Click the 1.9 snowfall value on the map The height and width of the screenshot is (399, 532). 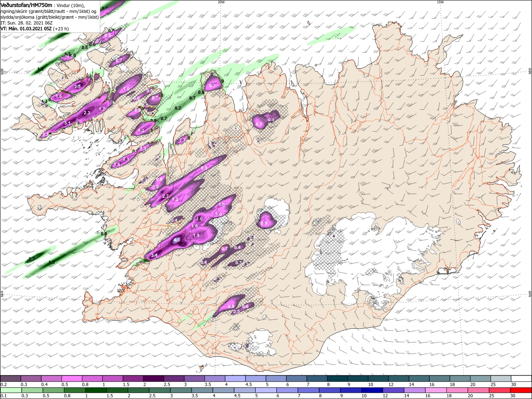(x=197, y=235)
